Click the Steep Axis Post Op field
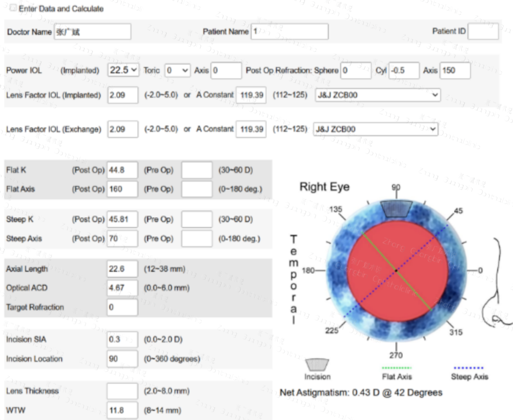513x420 pixels. click(x=123, y=238)
